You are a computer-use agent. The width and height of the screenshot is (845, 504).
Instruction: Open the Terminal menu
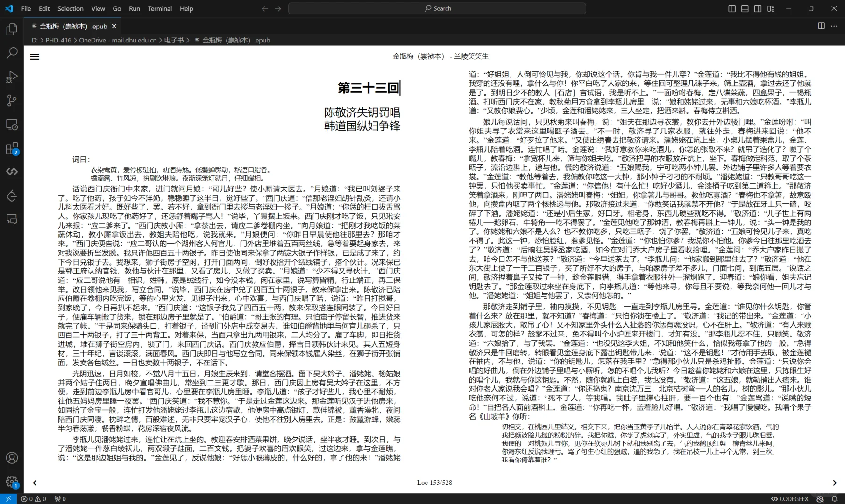(160, 8)
